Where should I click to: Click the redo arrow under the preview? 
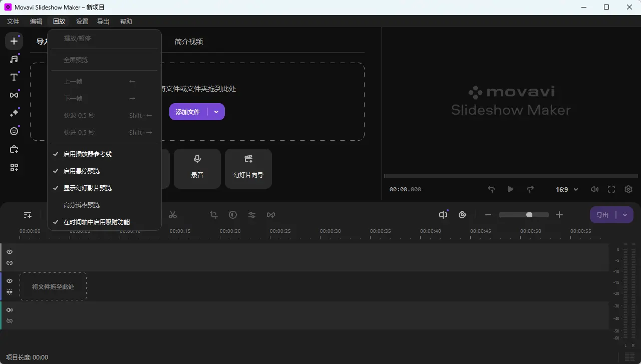(x=530, y=189)
